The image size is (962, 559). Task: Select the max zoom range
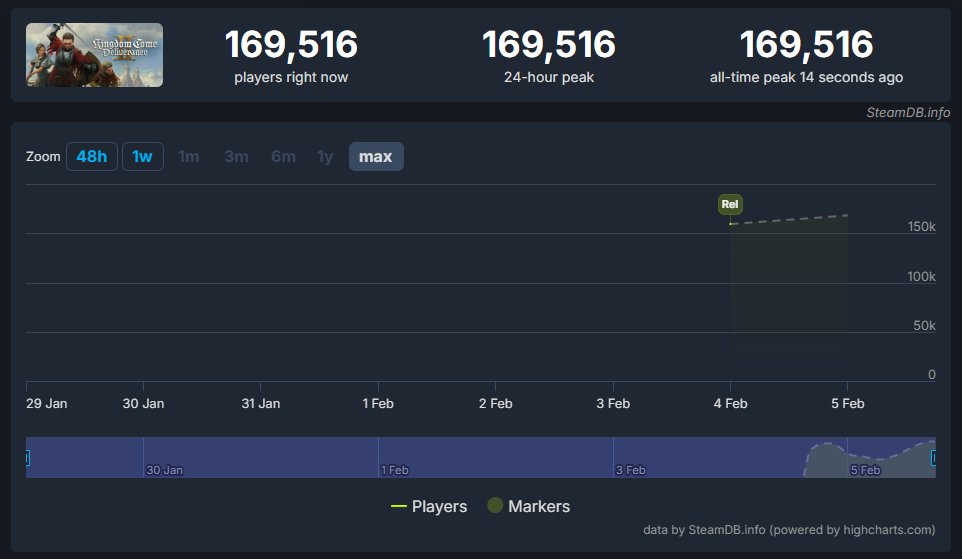[376, 157]
